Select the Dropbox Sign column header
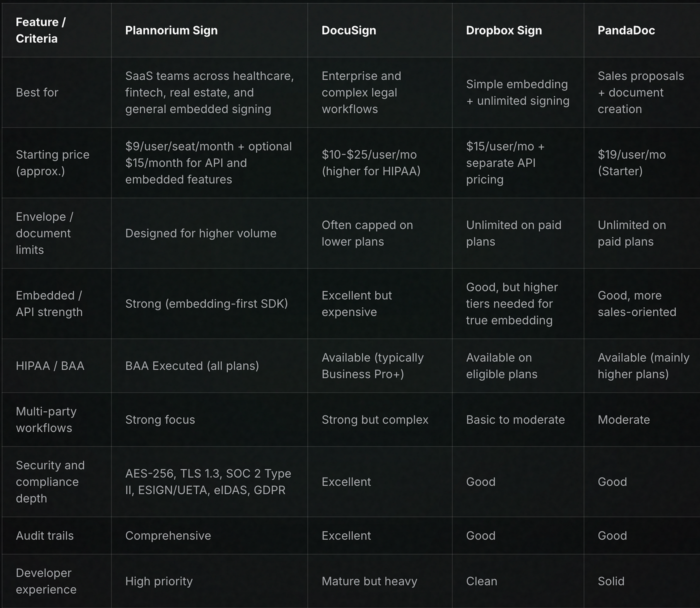 [503, 30]
